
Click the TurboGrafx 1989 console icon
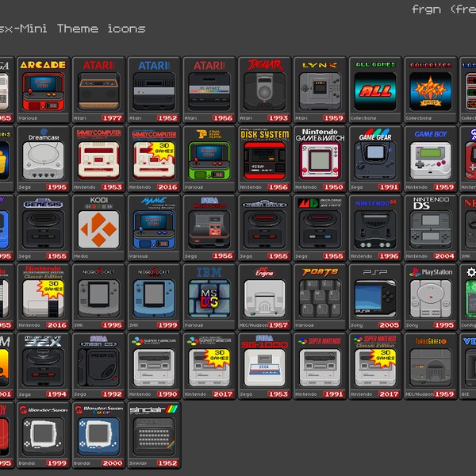431,366
